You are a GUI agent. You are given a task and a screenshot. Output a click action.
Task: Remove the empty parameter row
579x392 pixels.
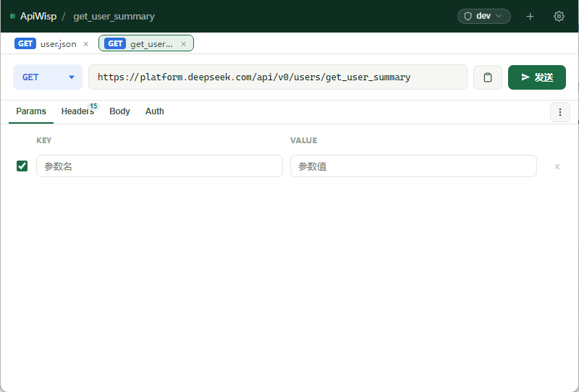click(557, 166)
